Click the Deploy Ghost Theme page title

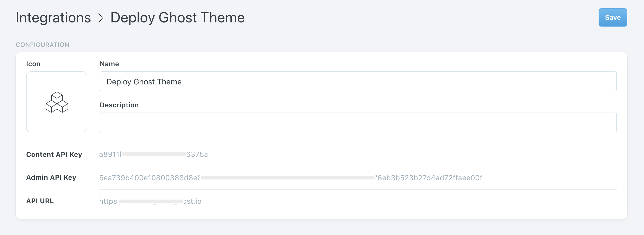coord(177,18)
